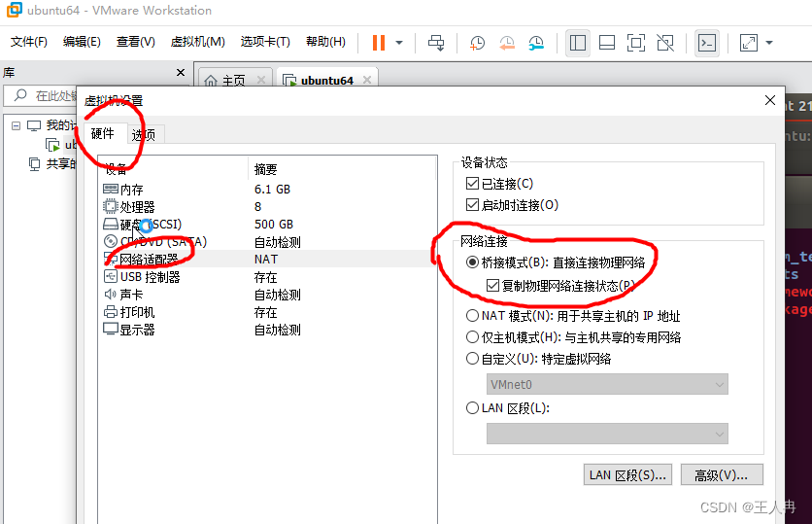Close the 主页 tab
The width and height of the screenshot is (812, 524).
(261, 80)
